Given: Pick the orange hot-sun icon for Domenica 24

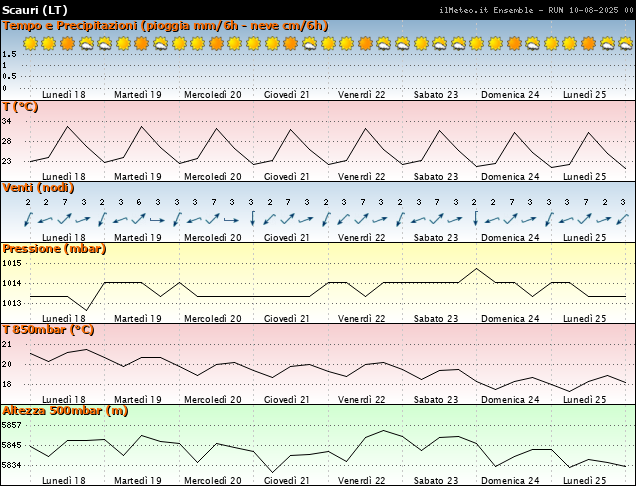Looking at the screenshot, I should (x=514, y=43).
